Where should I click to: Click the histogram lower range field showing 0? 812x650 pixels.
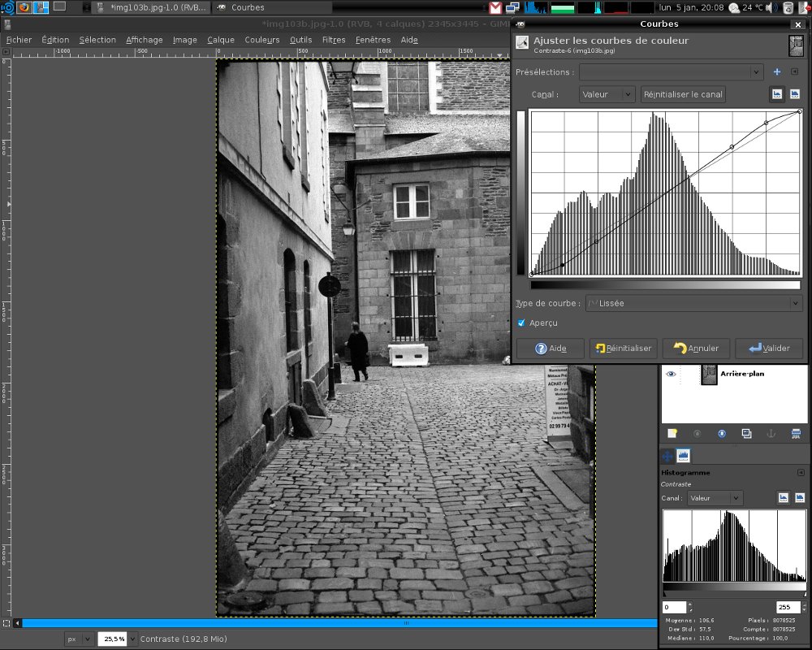[x=674, y=607]
